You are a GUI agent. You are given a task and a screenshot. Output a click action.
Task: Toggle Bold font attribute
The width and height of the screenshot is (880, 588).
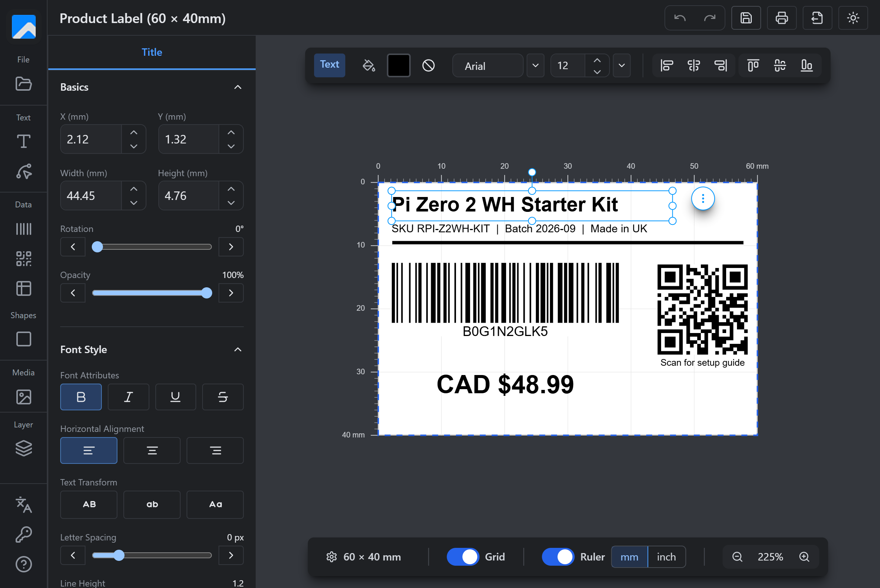(x=81, y=397)
